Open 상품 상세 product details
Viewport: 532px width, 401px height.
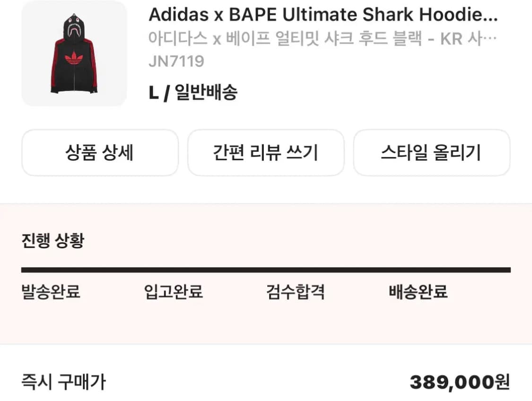tap(100, 152)
